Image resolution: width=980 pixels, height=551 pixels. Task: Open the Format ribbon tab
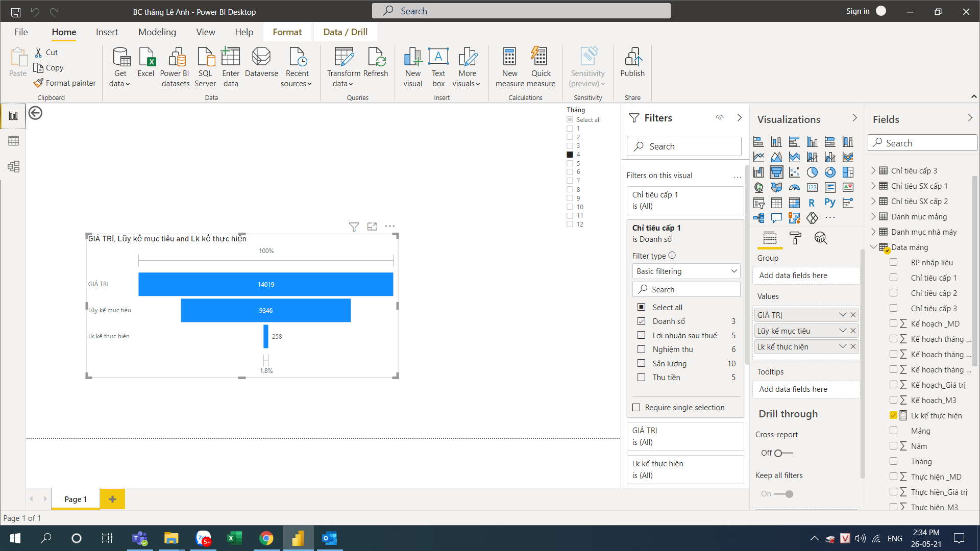tap(287, 32)
